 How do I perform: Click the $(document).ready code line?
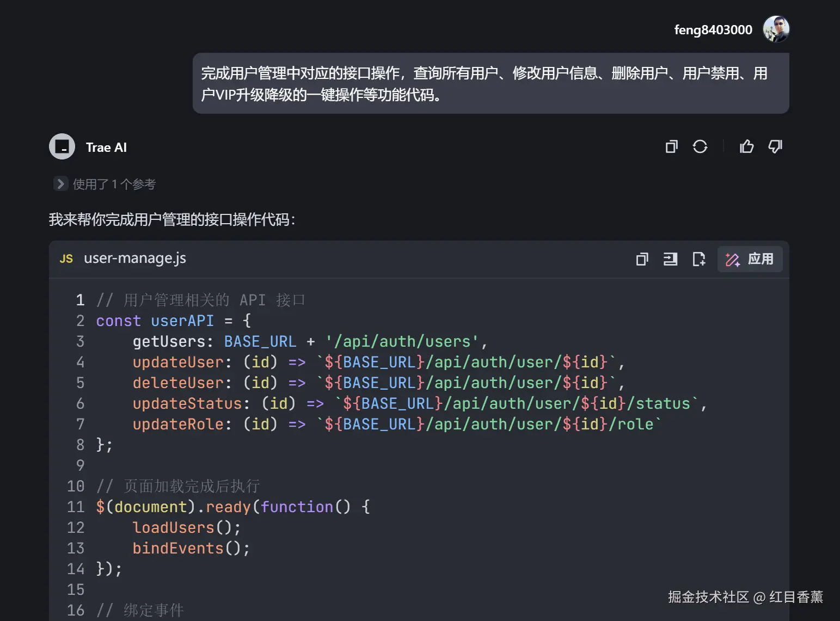tap(233, 507)
